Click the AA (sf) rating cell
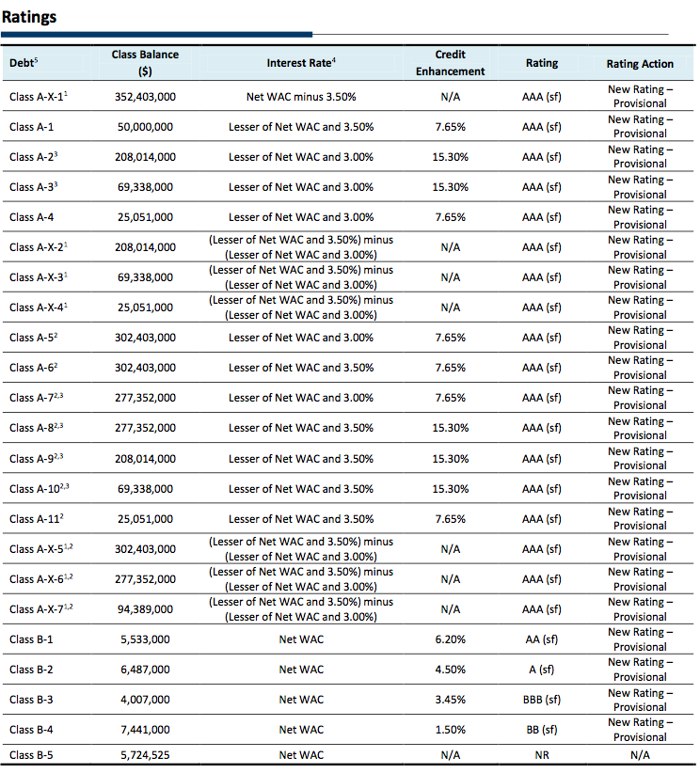 [x=541, y=639]
